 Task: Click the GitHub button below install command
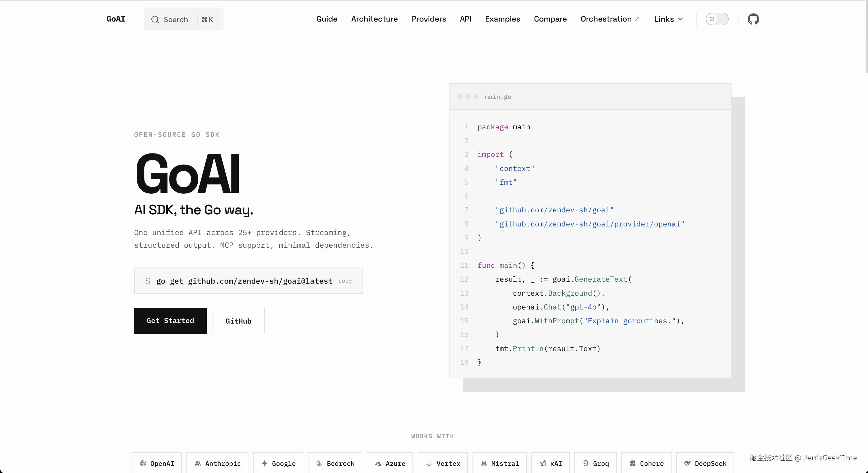tap(239, 321)
